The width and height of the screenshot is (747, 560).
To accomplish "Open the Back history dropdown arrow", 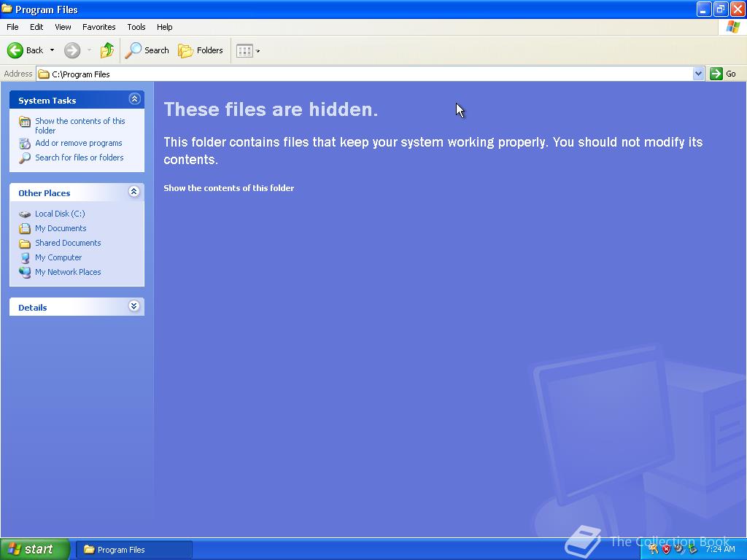I will pyautogui.click(x=52, y=50).
